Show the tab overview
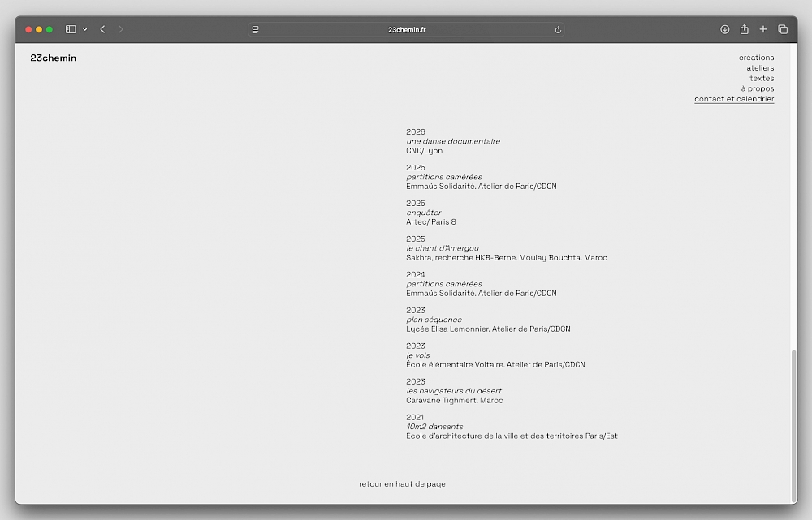The height and width of the screenshot is (520, 812). pos(783,29)
